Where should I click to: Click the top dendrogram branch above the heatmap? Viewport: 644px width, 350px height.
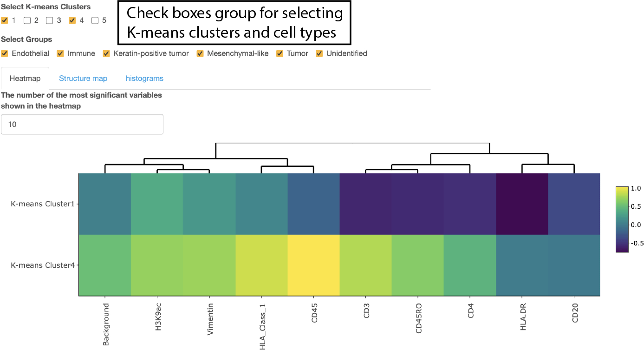click(353, 143)
